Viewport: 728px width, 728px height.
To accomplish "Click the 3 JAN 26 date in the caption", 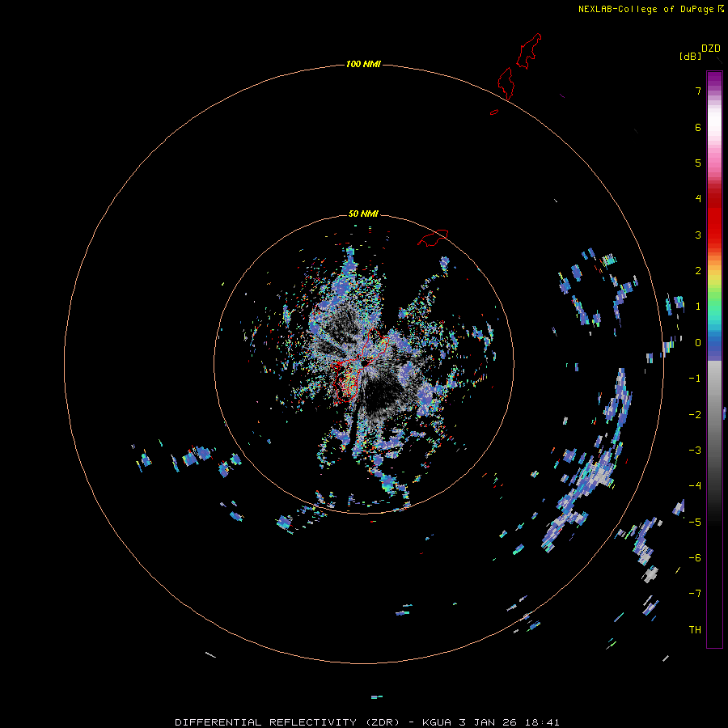I will pos(488,722).
